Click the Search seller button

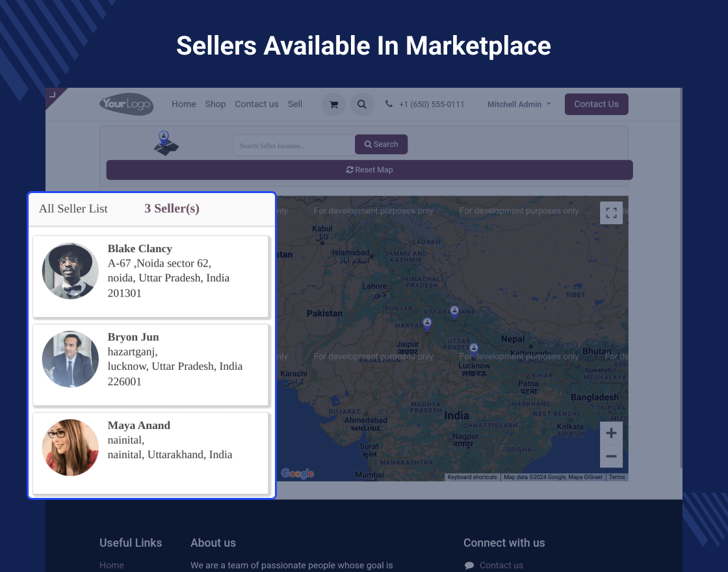[381, 144]
